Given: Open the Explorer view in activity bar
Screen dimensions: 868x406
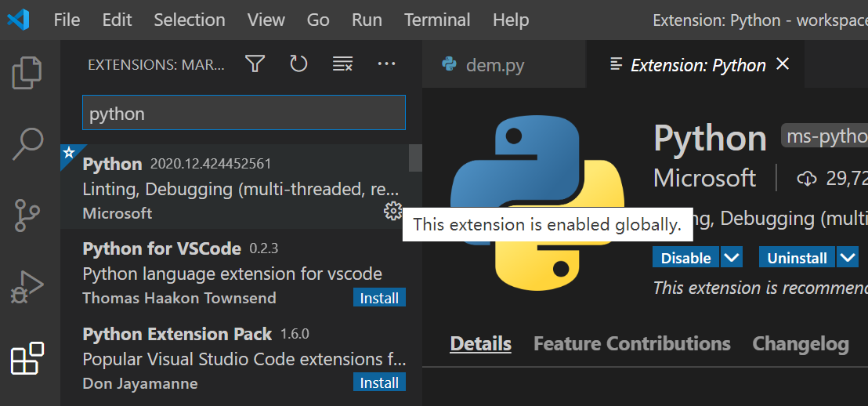Looking at the screenshot, I should [27, 73].
